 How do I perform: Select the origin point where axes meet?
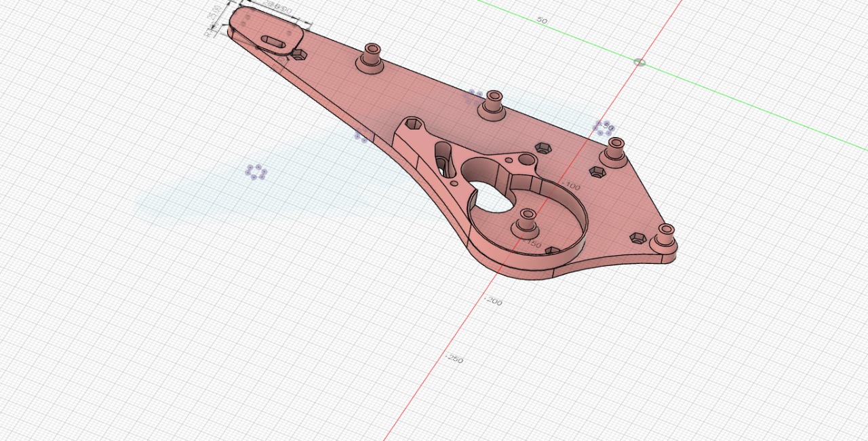point(639,62)
